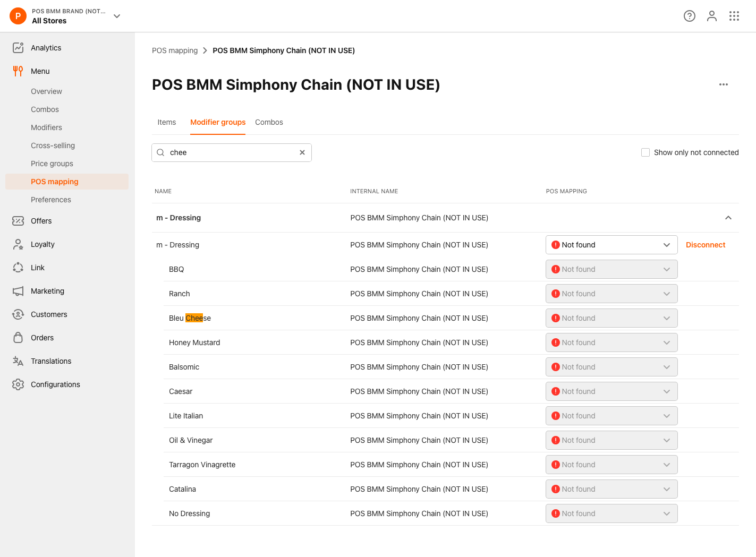
Task: Open the three-dot more options menu
Action: (723, 84)
